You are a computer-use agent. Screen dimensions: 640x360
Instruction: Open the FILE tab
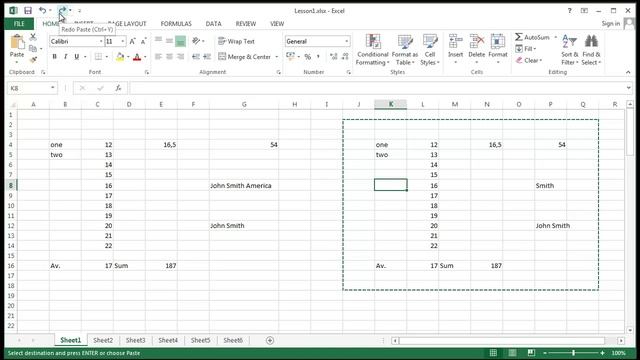pyautogui.click(x=19, y=24)
